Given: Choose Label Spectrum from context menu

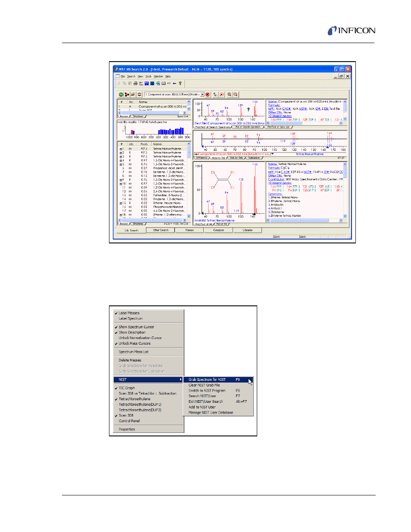Looking at the screenshot, I should (149, 318).
